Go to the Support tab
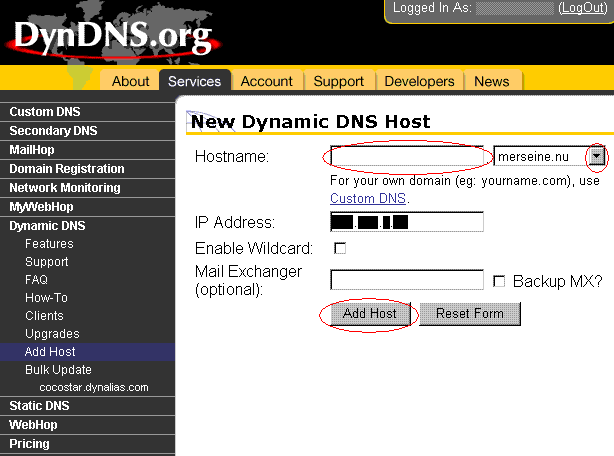Image resolution: width=614 pixels, height=456 pixels. pos(339,82)
